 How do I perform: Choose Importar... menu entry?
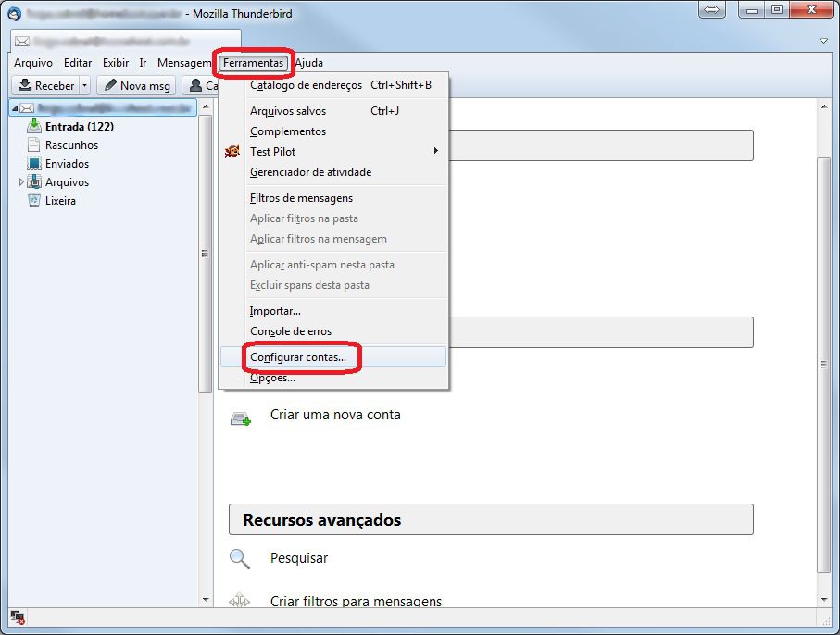[333, 311]
